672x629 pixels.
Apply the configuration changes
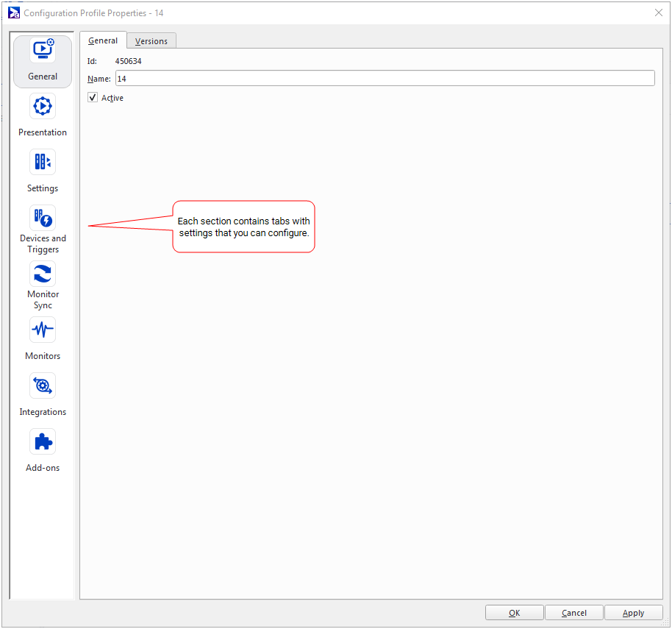point(633,613)
